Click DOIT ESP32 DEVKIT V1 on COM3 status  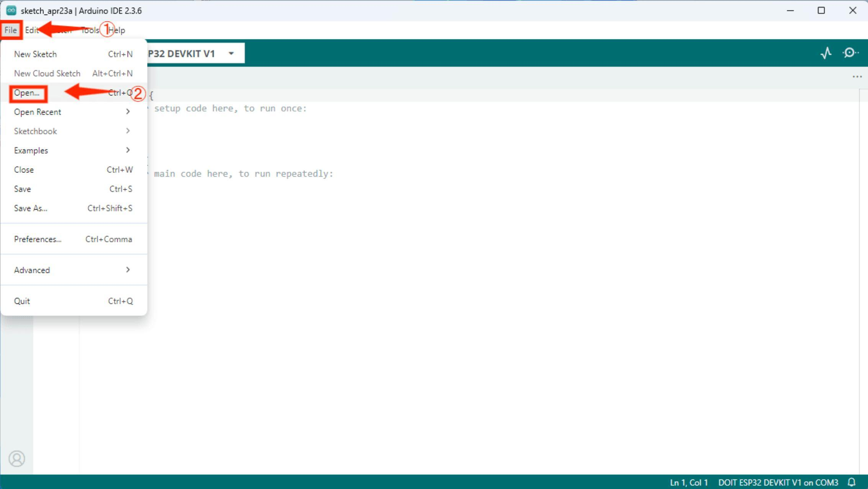pyautogui.click(x=778, y=482)
